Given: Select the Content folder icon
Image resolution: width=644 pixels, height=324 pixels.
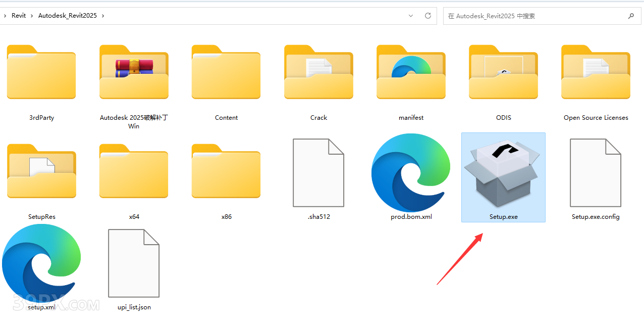Looking at the screenshot, I should pos(226,72).
